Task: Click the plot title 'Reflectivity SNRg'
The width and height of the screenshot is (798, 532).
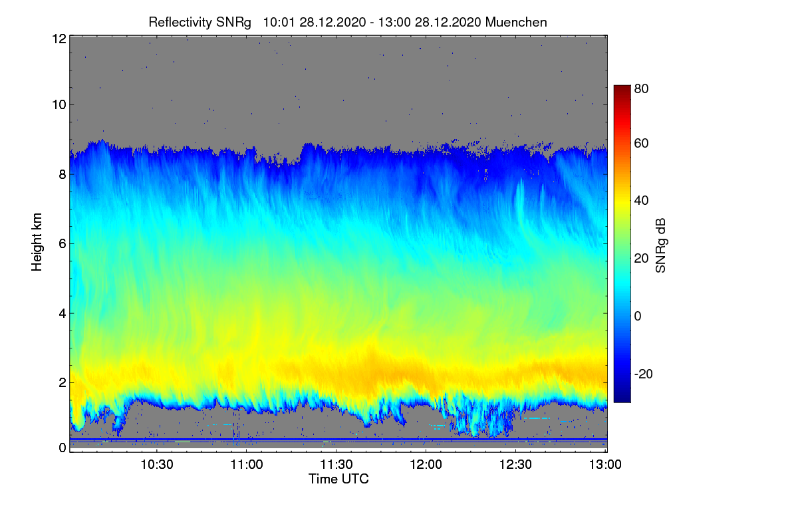Action: pos(199,22)
